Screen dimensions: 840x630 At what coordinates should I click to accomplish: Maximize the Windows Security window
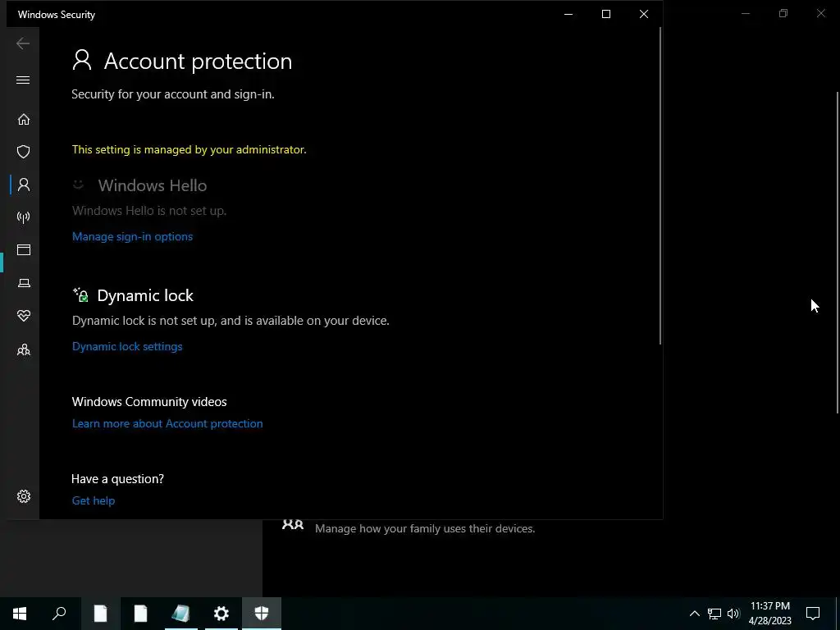tap(606, 14)
